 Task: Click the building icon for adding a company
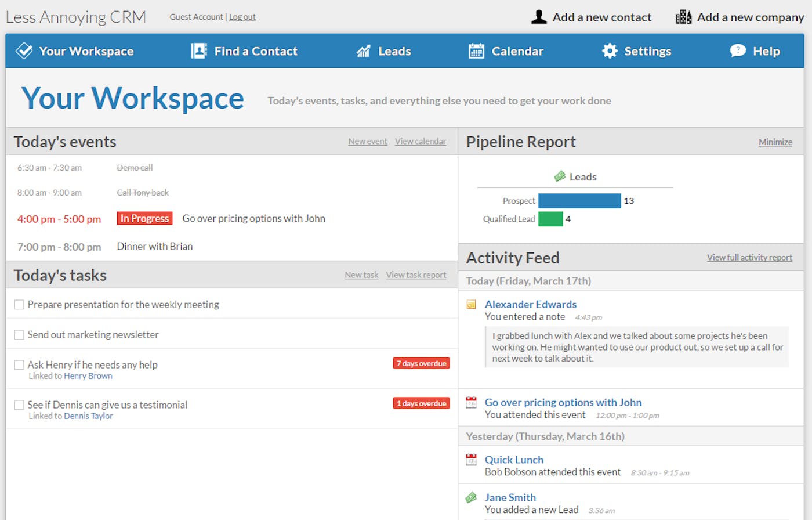point(683,17)
